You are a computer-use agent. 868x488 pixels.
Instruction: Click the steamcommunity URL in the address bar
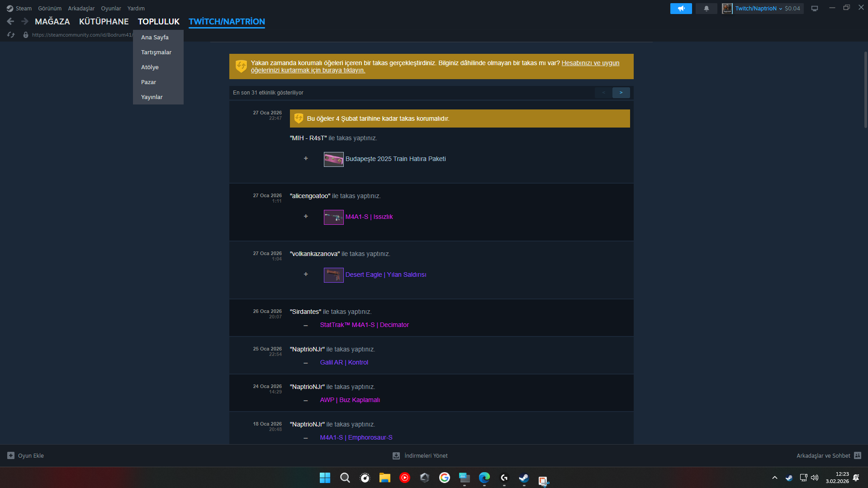(x=82, y=35)
